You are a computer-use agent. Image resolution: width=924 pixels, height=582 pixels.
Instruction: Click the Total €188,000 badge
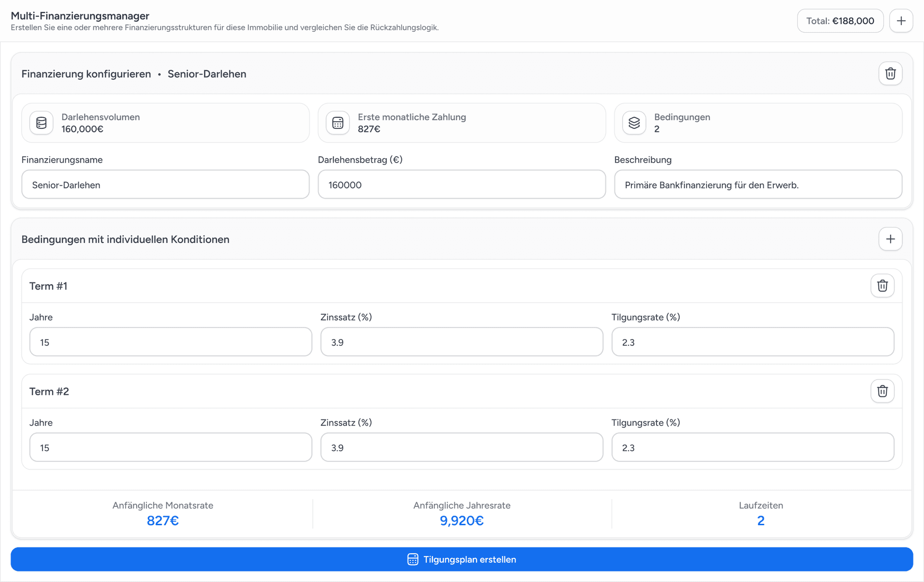(840, 21)
